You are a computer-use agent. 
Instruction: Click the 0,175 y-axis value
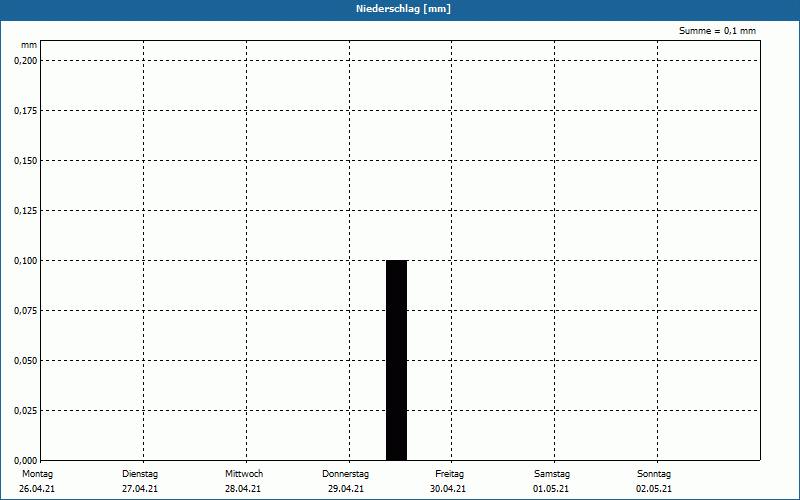(x=26, y=111)
